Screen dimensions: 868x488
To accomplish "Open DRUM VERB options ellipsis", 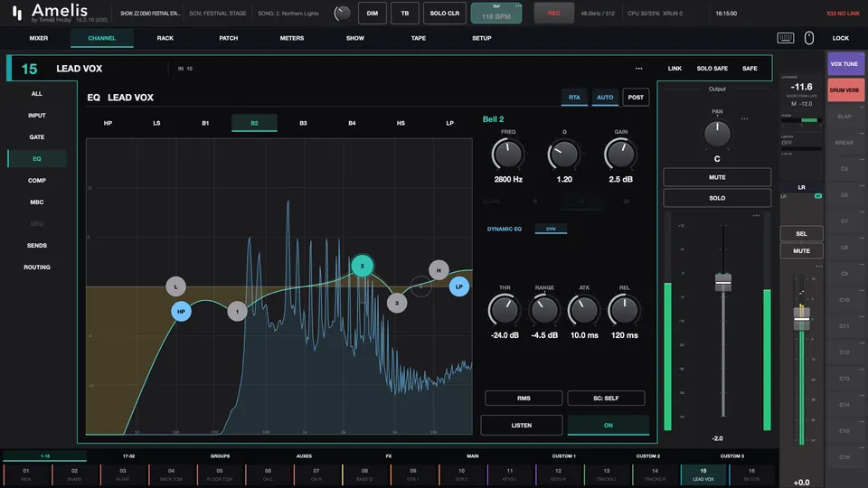I will point(861,81).
